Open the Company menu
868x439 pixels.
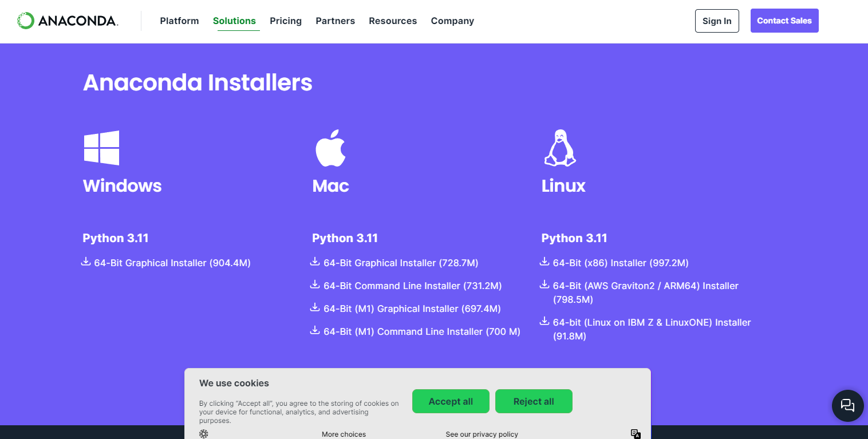click(x=452, y=21)
